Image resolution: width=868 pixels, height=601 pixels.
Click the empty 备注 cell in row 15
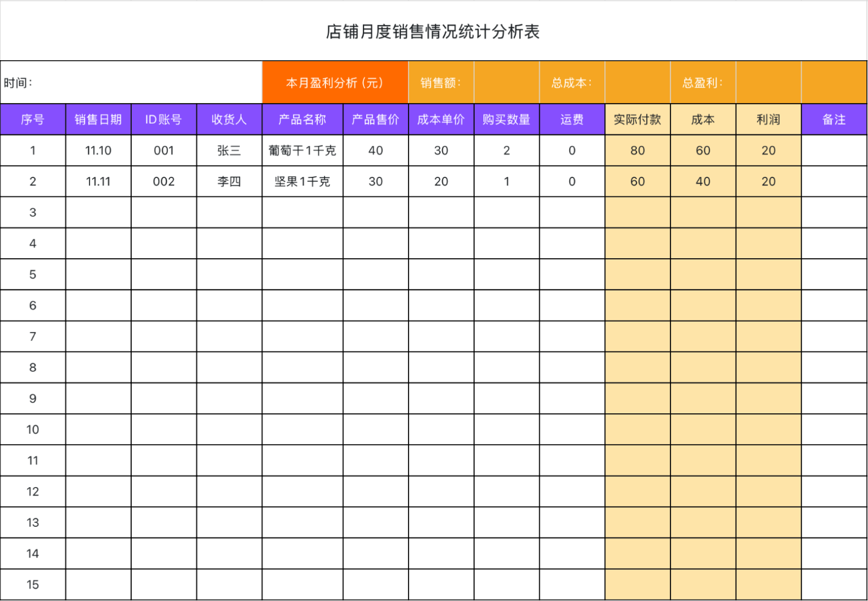(834, 584)
